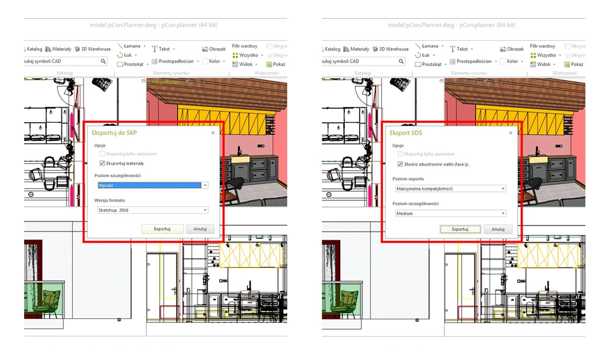Expand the Maksymalna kompatybilność export level dropdown
The height and width of the screenshot is (364, 610).
(x=503, y=188)
